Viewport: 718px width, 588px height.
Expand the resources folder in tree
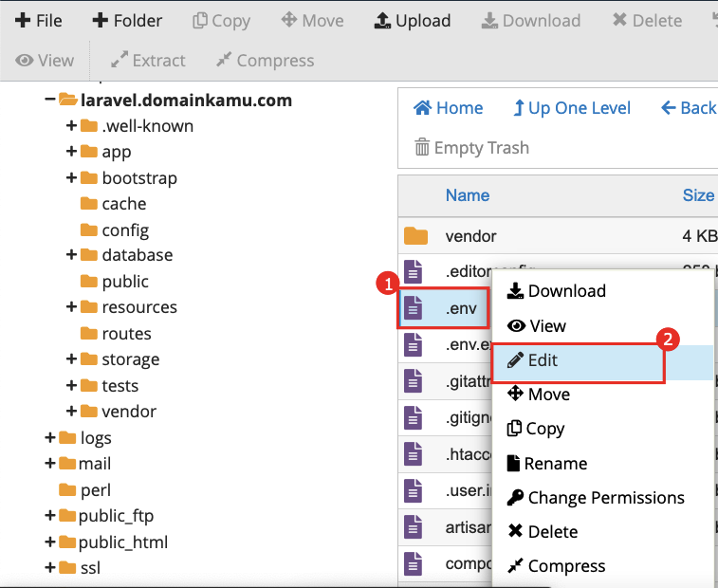[71, 306]
